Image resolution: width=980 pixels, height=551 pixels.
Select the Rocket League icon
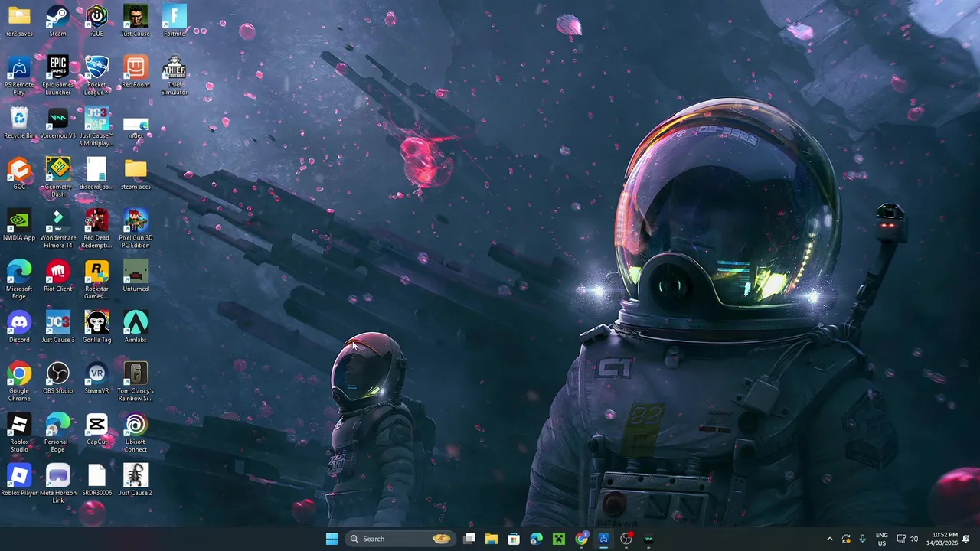tap(96, 76)
